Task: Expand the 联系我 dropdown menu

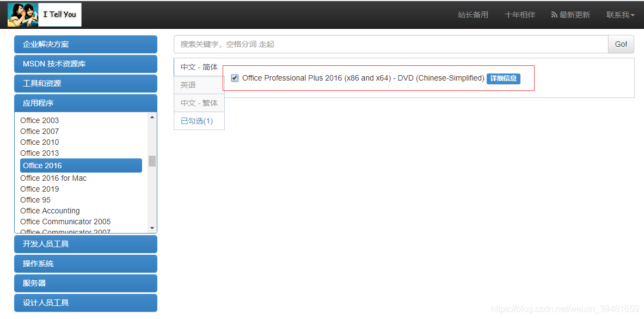Action: tap(620, 15)
